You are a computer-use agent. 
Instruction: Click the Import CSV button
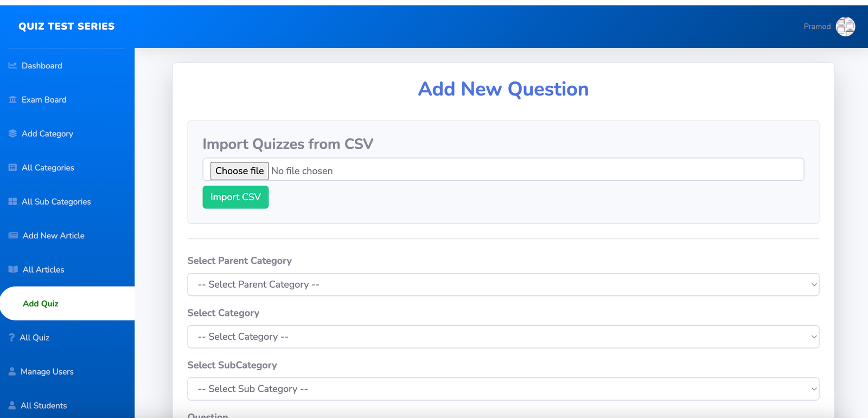point(235,197)
